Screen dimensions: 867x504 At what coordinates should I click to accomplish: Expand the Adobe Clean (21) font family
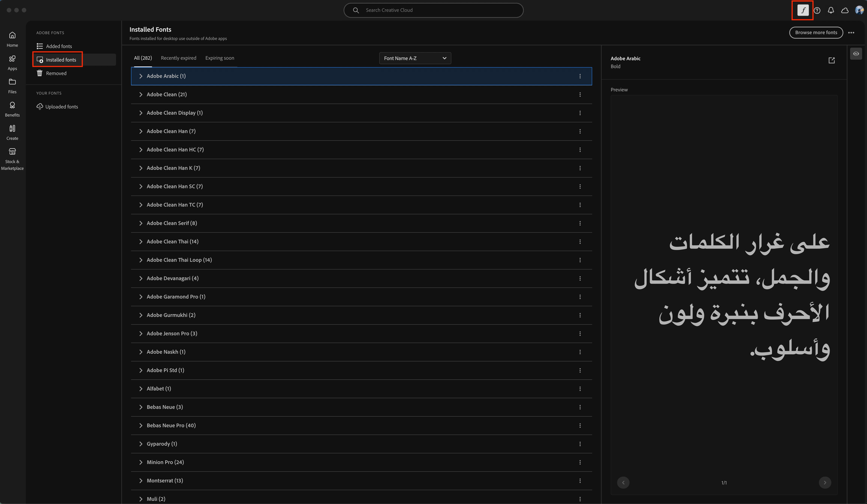(x=141, y=95)
